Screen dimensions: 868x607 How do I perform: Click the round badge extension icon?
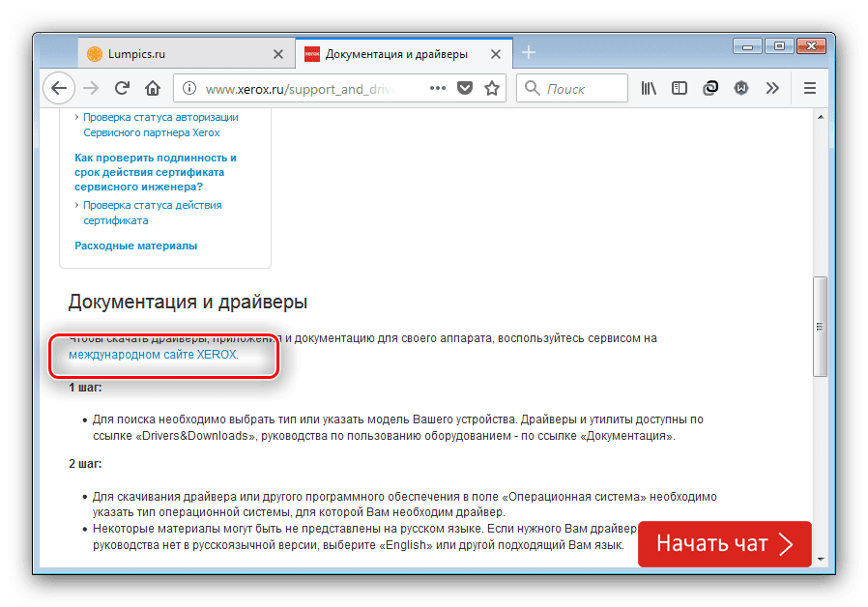click(x=741, y=88)
